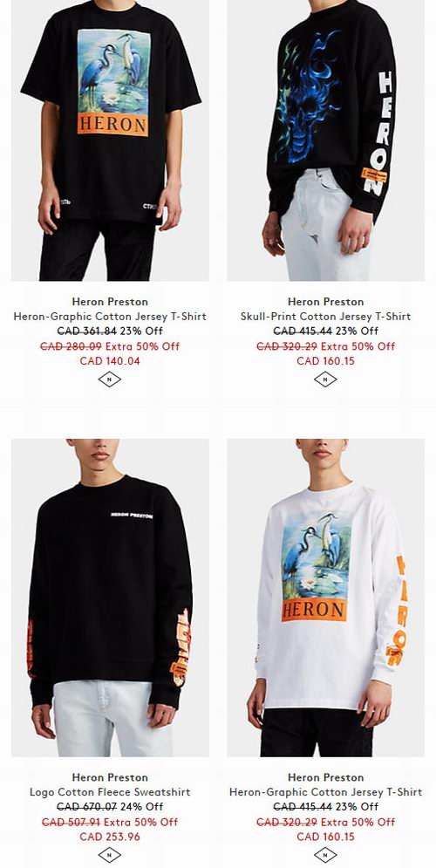Open Skull-Print long sleeve product image
The height and width of the screenshot is (868, 436).
pos(326,140)
